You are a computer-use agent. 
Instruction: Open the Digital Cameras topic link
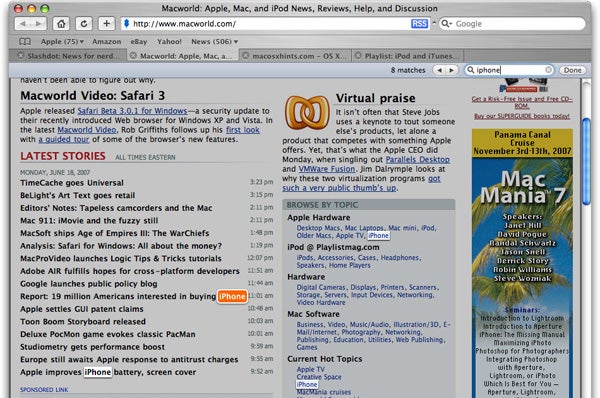(x=321, y=287)
